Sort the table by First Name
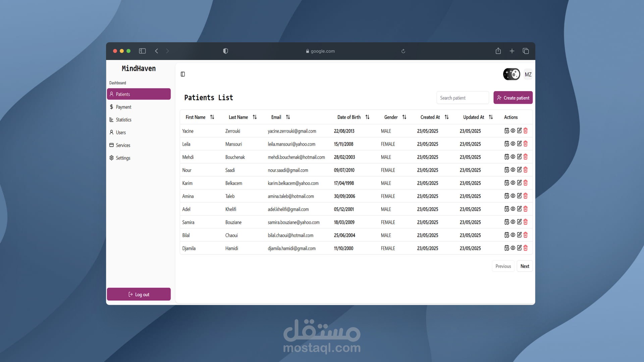Image resolution: width=644 pixels, height=362 pixels. pos(212,117)
